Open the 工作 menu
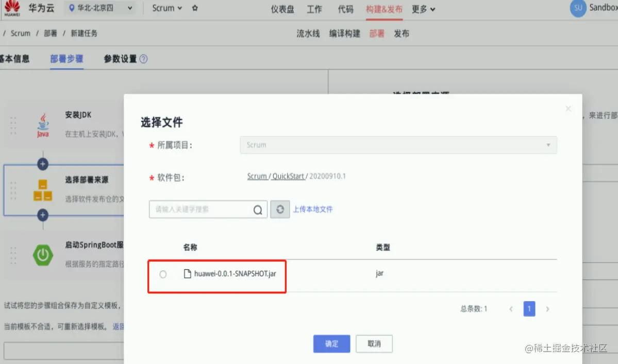 coord(314,9)
